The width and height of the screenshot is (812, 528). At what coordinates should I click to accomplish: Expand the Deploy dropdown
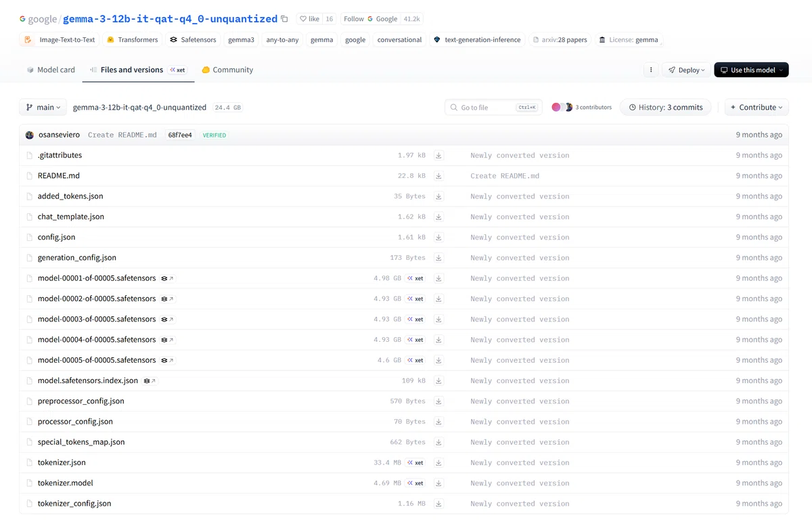pyautogui.click(x=686, y=70)
